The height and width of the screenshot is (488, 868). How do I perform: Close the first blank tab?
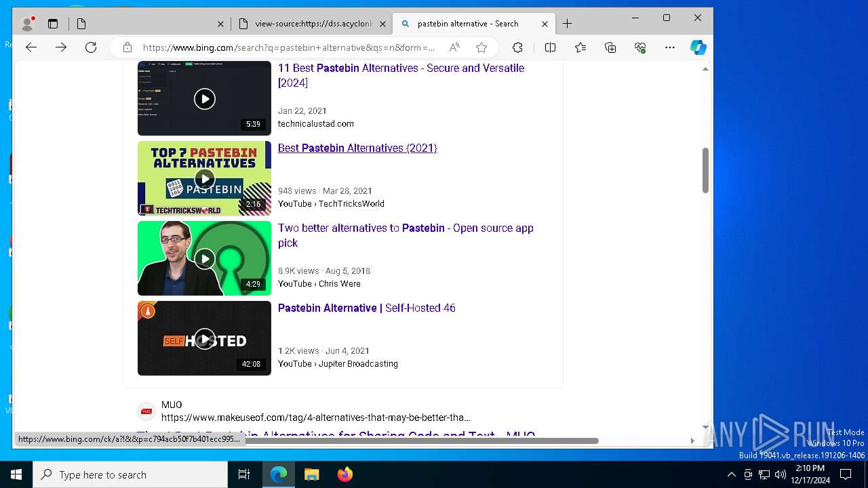220,24
